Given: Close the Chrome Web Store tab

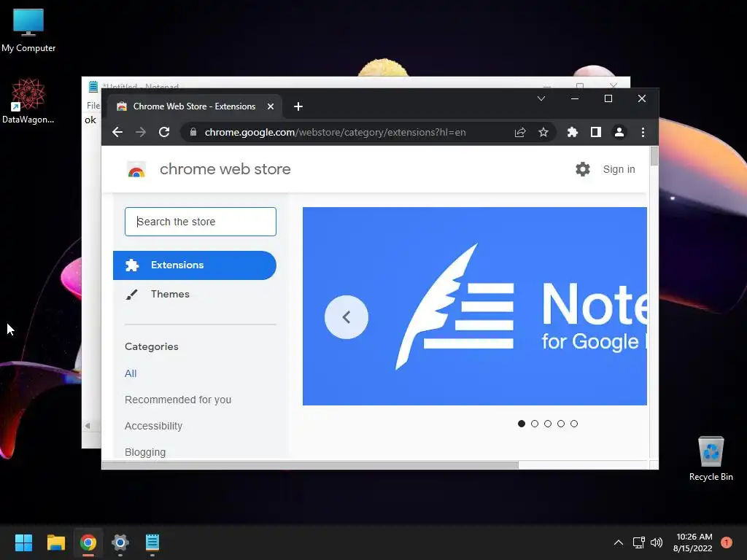Looking at the screenshot, I should coord(271,106).
